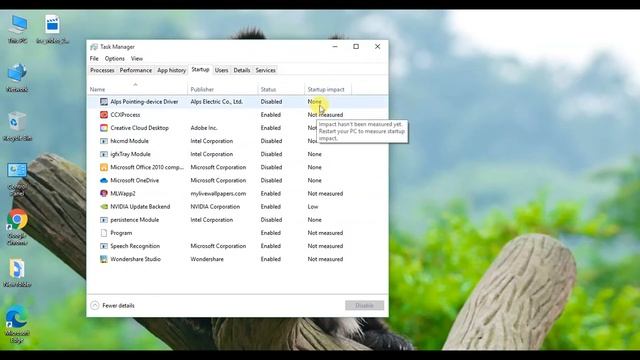Sort by the Publisher column header
This screenshot has width=640, height=360.
tap(222, 89)
